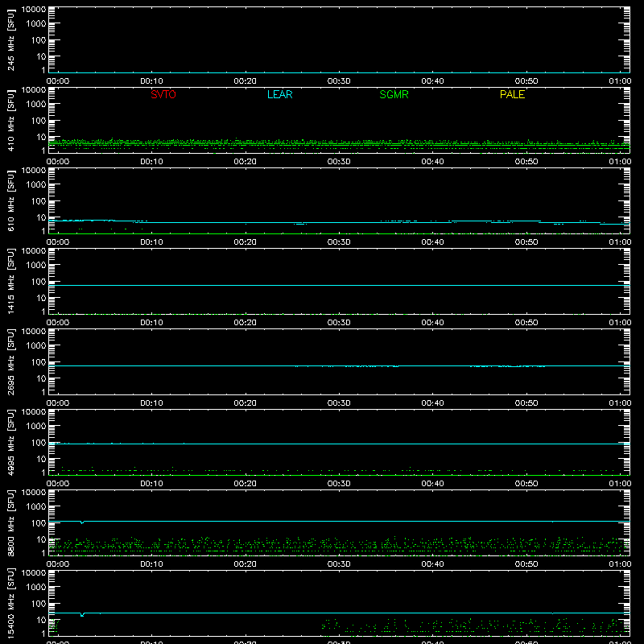
Task: Click the cyan dip in 8800 MHz trace
Action: point(83,522)
